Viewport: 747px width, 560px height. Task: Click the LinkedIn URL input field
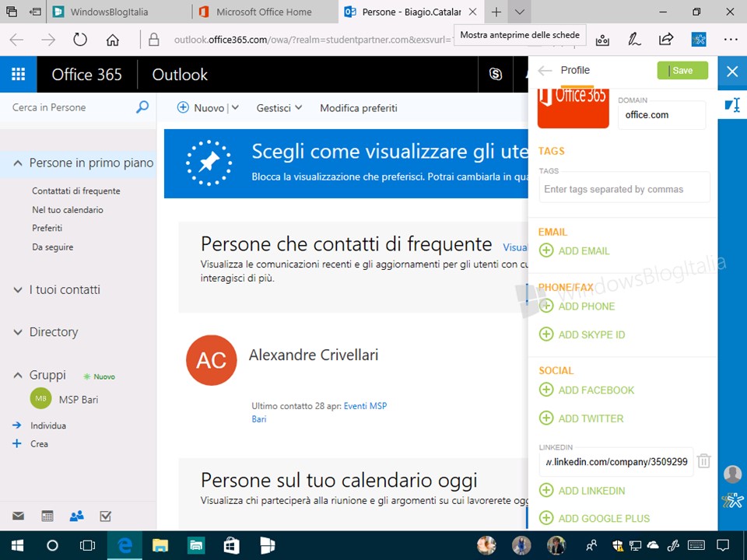[x=616, y=461]
